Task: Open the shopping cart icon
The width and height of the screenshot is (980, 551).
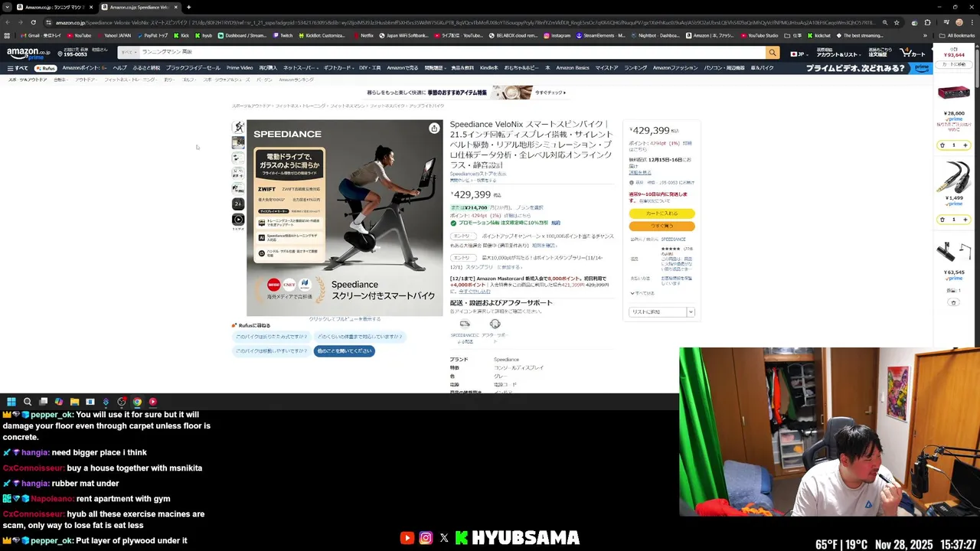Action: click(913, 53)
